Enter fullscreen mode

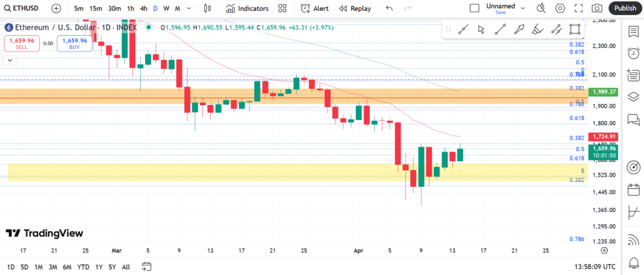(578, 8)
